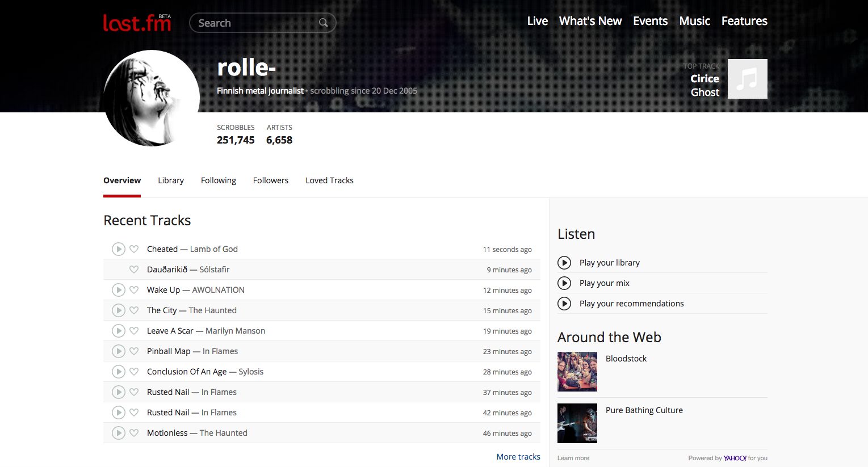This screenshot has width=868, height=467.
Task: Click the Bloodstock thumbnail image
Action: pyautogui.click(x=577, y=372)
